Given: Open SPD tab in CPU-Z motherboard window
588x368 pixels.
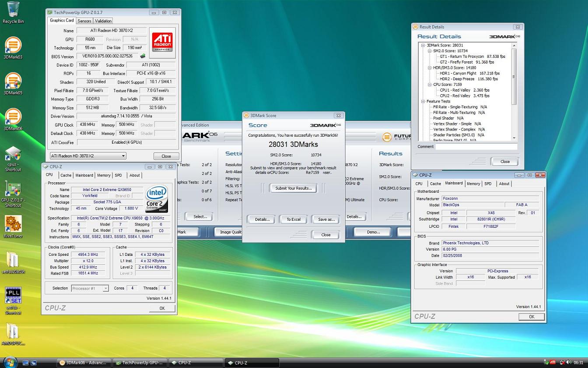Looking at the screenshot, I should (x=488, y=184).
